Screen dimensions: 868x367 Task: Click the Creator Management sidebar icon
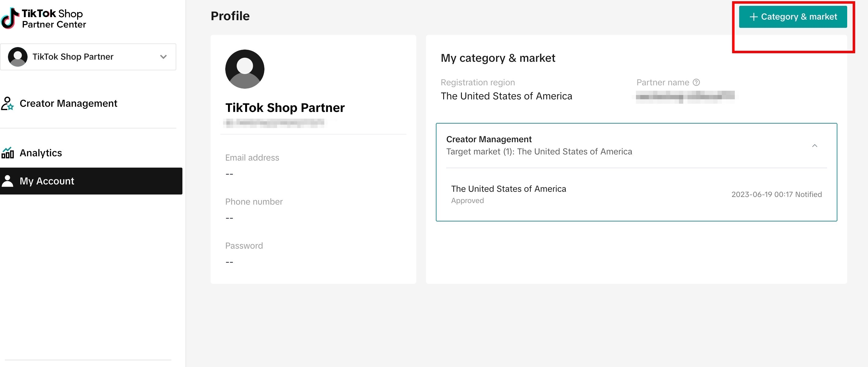(x=7, y=103)
